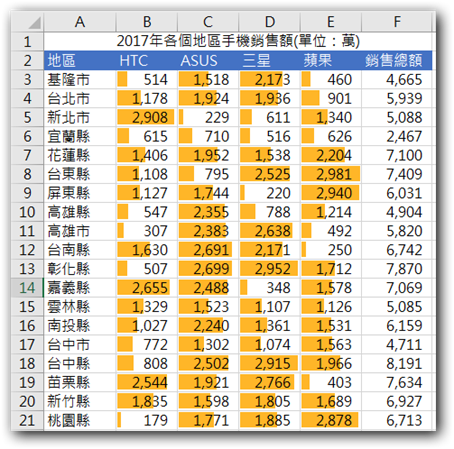Click header cell 三星
This screenshot has height=449, width=454.
coord(269,61)
